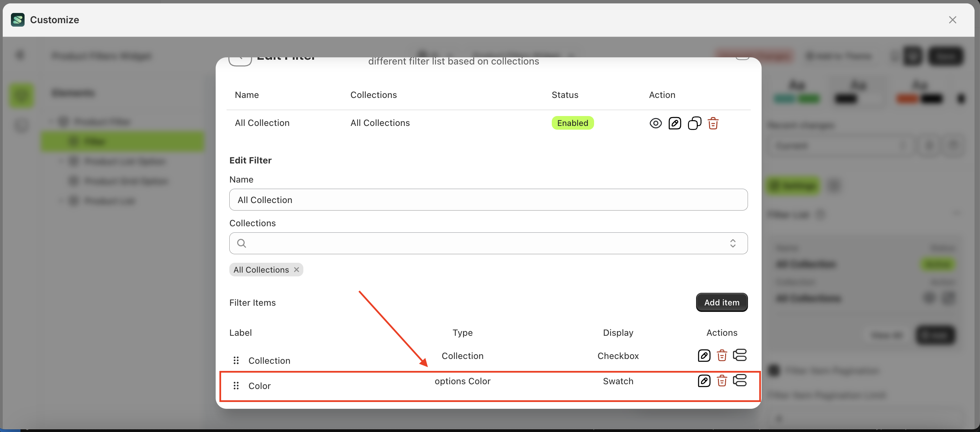Edit the Color filter item

coord(704,381)
